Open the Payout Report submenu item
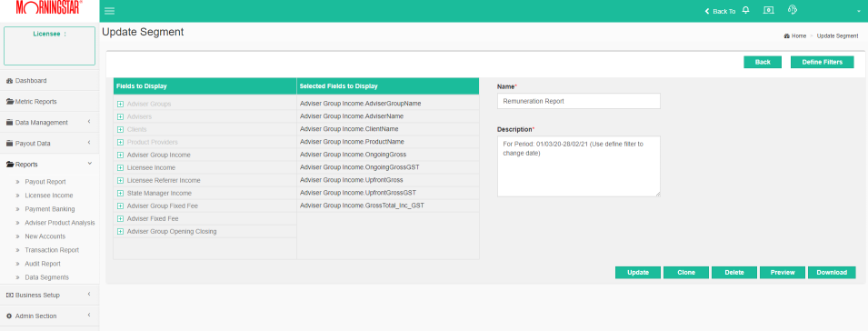Screen dimensions: 868x331 pos(45,182)
